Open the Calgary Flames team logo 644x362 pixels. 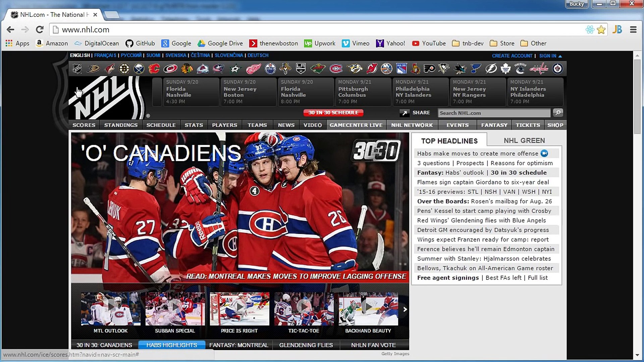pyautogui.click(x=154, y=69)
